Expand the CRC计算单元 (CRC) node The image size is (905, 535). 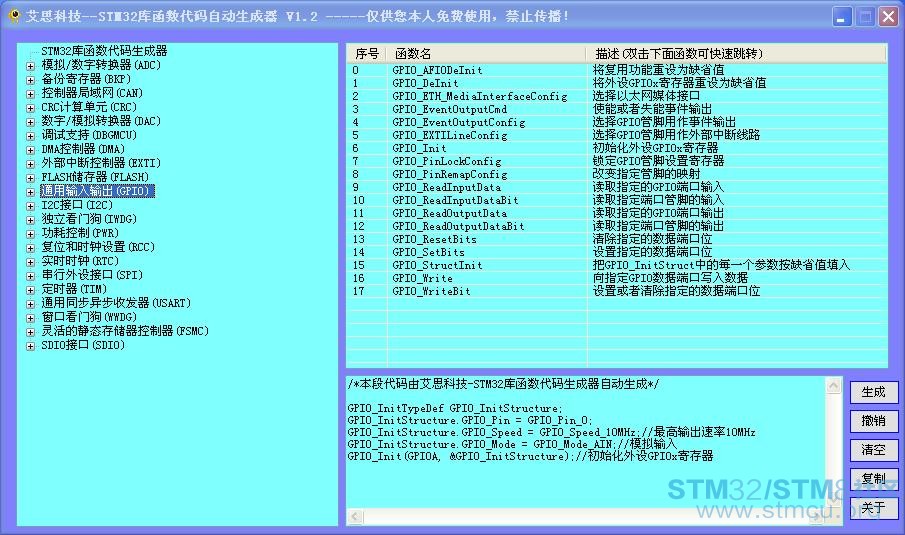(x=31, y=108)
